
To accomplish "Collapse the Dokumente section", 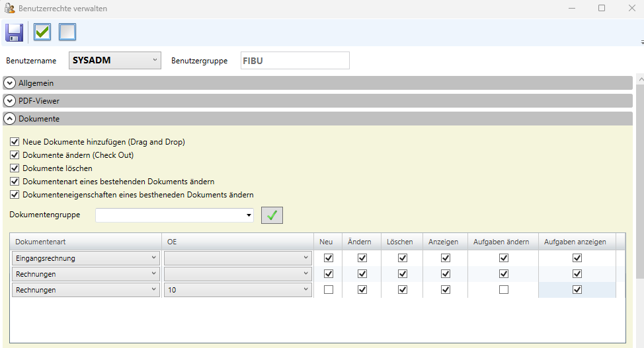I will click(10, 119).
